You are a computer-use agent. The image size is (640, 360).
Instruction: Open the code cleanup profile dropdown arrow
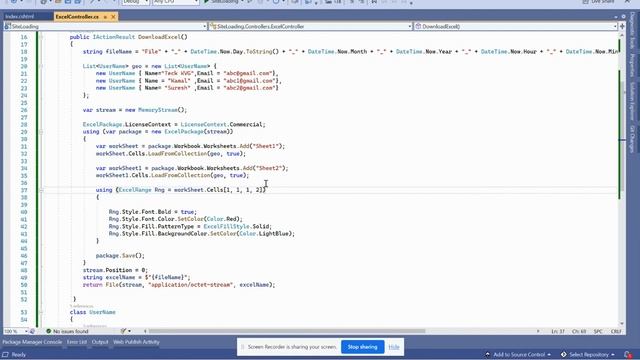[x=129, y=331]
